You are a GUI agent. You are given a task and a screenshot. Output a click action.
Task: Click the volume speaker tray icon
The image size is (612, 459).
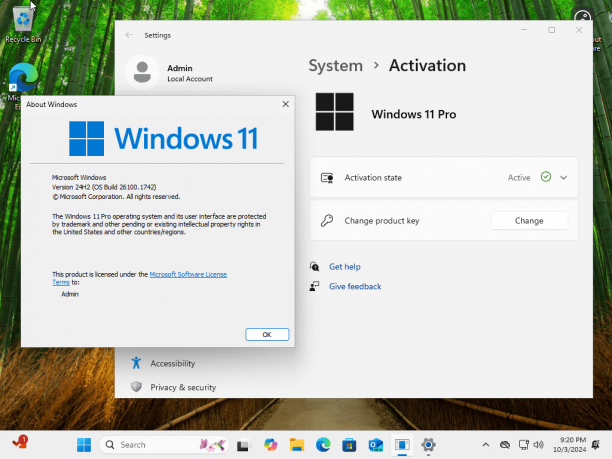click(539, 445)
